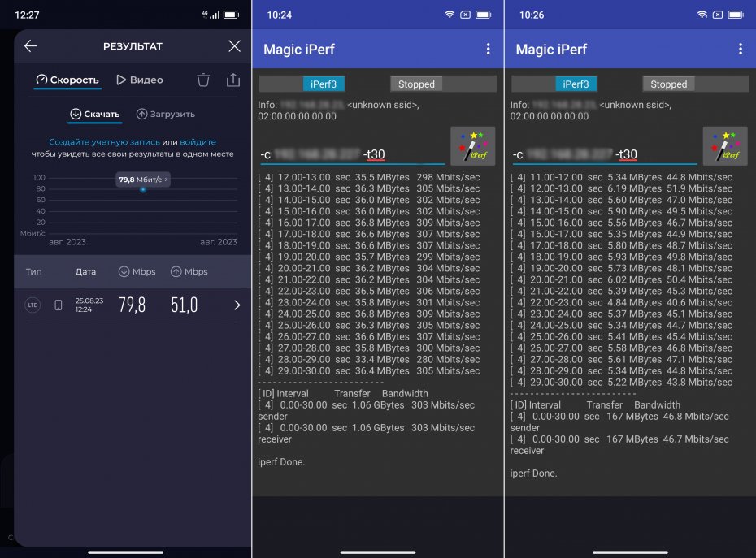Open three-dot menu on the 10:24 iPerf screen
This screenshot has width=756, height=558.
point(488,50)
